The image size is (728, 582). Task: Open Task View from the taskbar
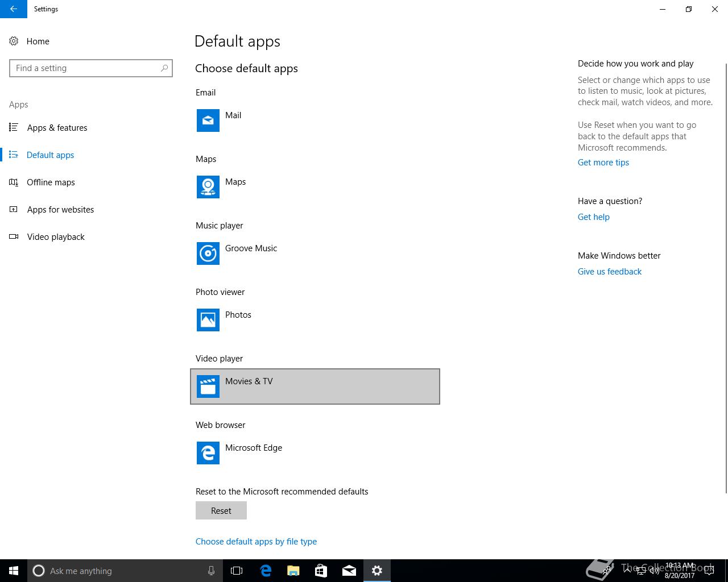pyautogui.click(x=237, y=571)
